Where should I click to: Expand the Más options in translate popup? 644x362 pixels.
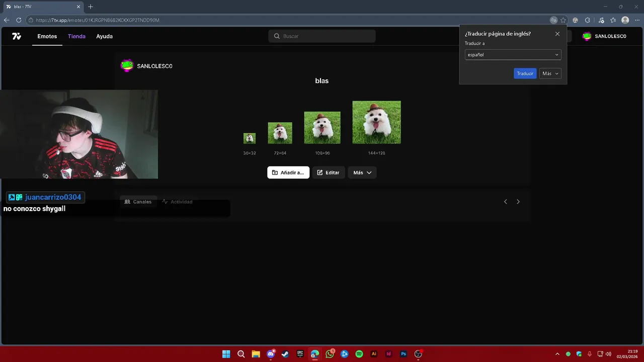click(550, 73)
